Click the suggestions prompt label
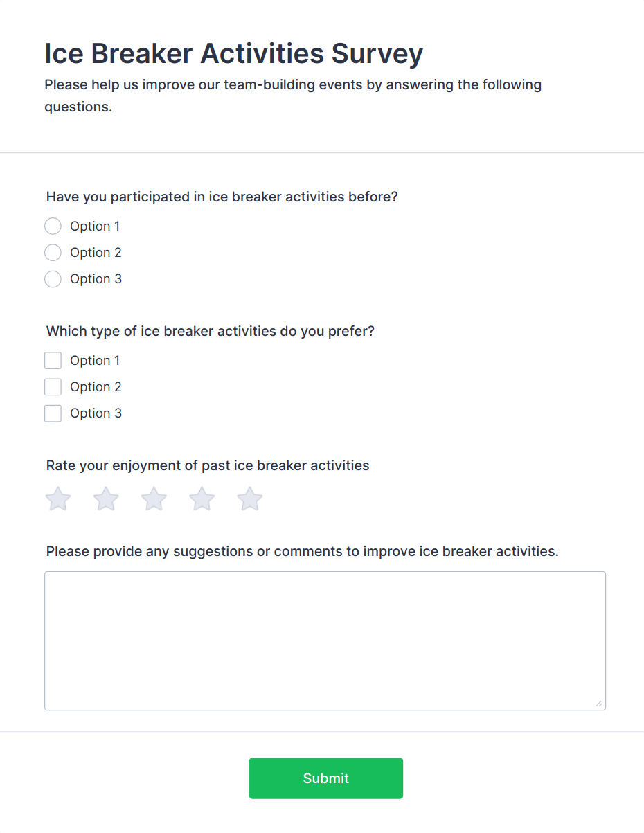The width and height of the screenshot is (644, 833). point(303,551)
